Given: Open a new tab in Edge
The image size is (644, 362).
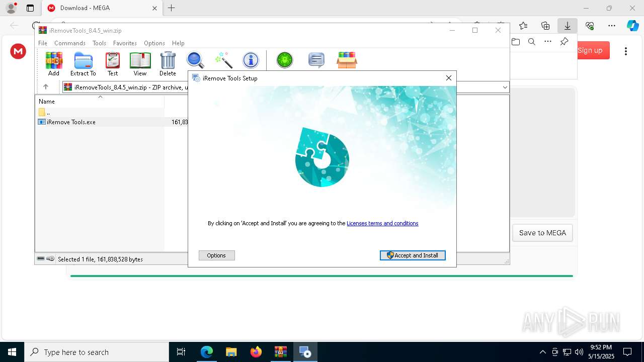Looking at the screenshot, I should click(x=172, y=8).
